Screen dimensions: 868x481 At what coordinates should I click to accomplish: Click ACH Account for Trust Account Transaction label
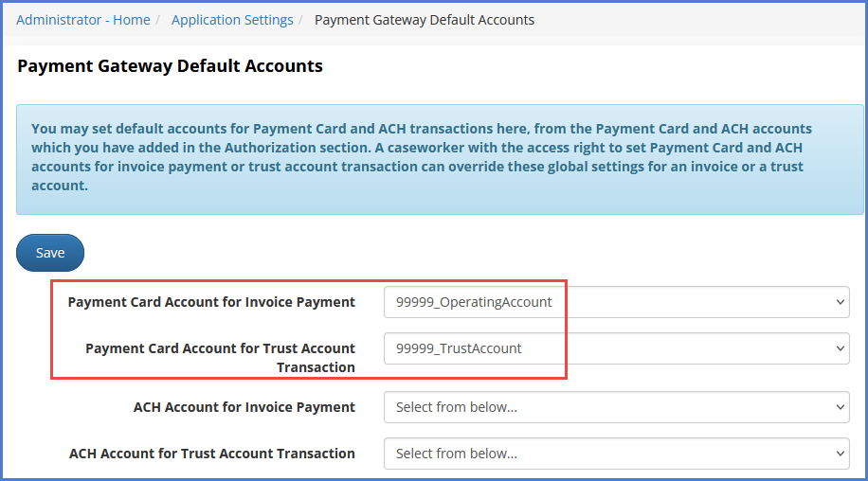coord(211,454)
